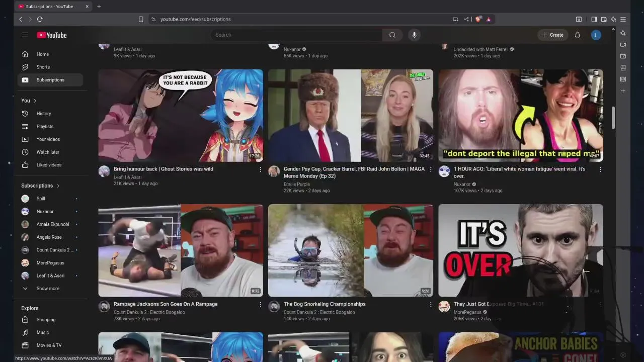The height and width of the screenshot is (362, 644).
Task: Click the page vertical scrollbar
Action: tap(613, 118)
